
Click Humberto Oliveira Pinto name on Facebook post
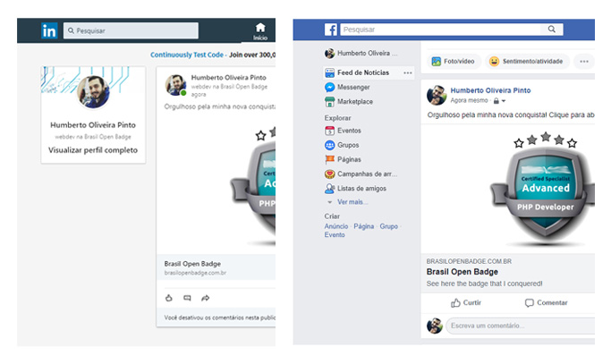click(490, 90)
